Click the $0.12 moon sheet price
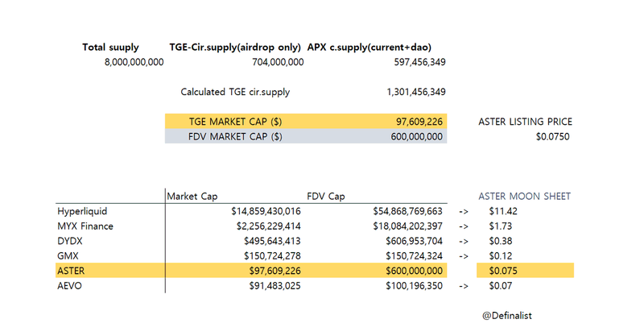The image size is (644, 336). pos(501,255)
